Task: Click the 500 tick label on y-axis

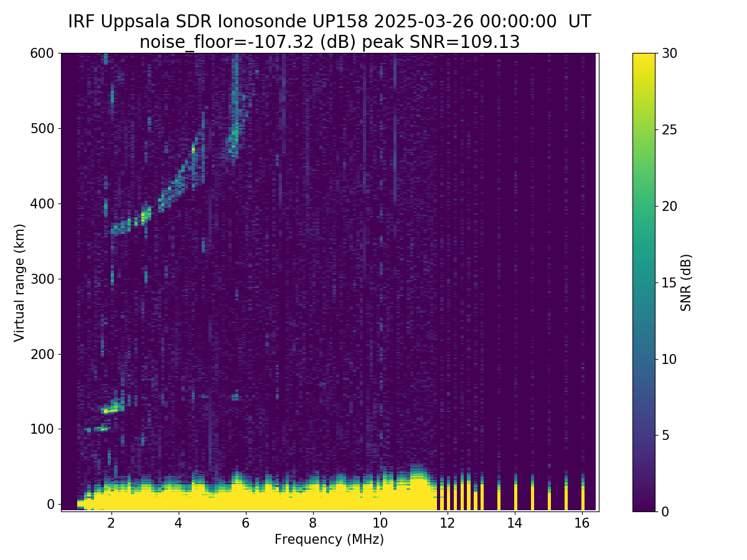Action: click(x=44, y=129)
